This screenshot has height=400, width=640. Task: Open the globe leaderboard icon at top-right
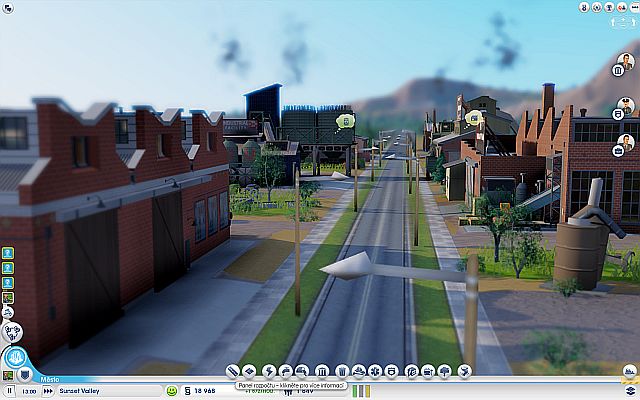(x=597, y=7)
